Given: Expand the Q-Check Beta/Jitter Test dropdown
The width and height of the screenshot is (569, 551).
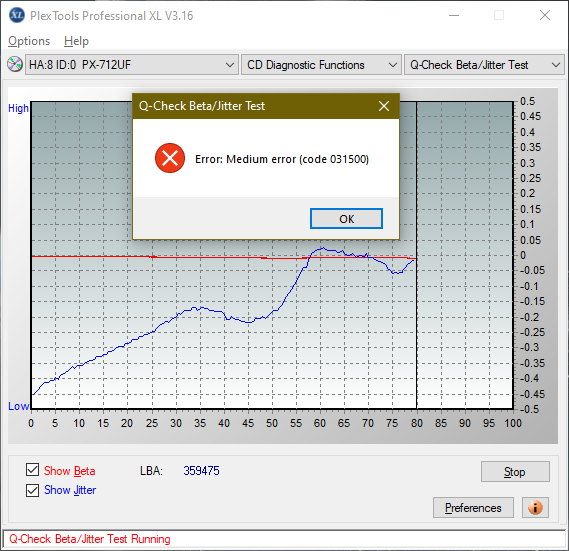Looking at the screenshot, I should 484,65.
